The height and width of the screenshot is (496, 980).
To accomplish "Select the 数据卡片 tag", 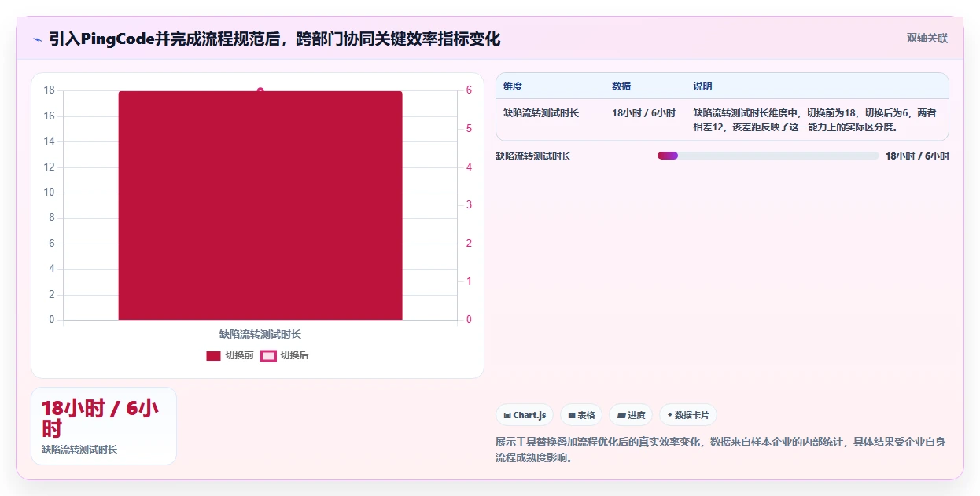I will click(x=688, y=415).
